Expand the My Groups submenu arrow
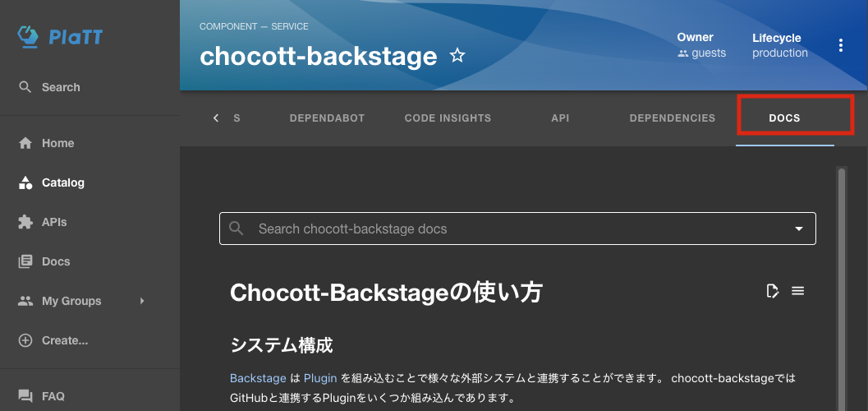The height and width of the screenshot is (411, 868). pyautogui.click(x=142, y=301)
